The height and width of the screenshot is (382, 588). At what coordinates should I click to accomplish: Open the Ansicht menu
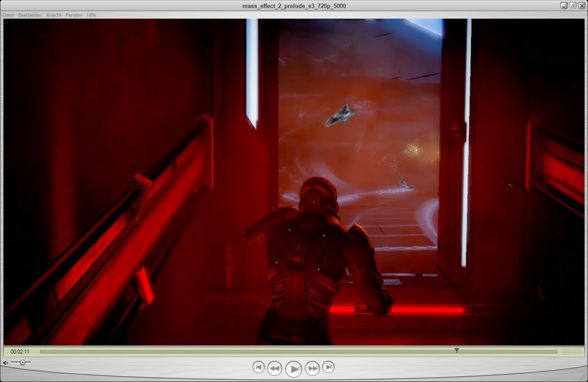[54, 15]
